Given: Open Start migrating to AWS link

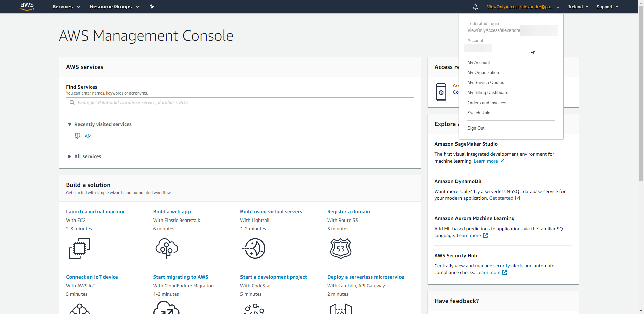Looking at the screenshot, I should click(x=180, y=277).
